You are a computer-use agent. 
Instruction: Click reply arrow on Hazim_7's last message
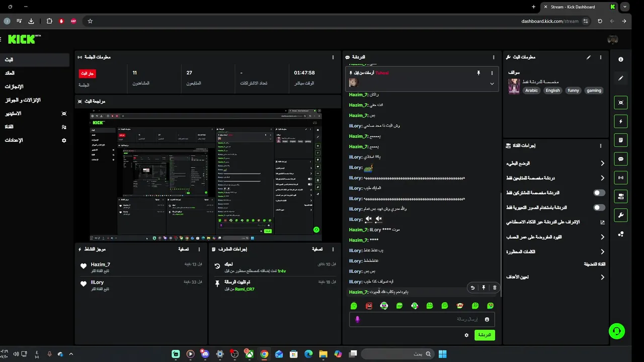[x=472, y=288]
